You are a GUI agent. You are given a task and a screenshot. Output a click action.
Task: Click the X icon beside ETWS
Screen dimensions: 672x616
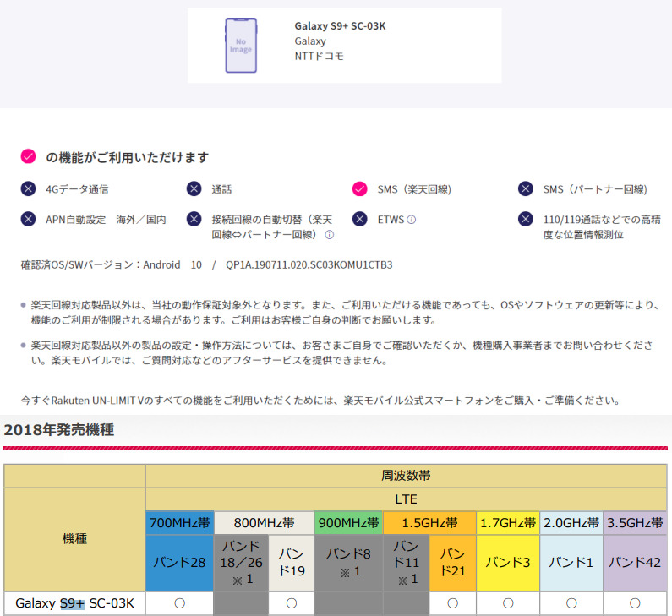tap(360, 220)
